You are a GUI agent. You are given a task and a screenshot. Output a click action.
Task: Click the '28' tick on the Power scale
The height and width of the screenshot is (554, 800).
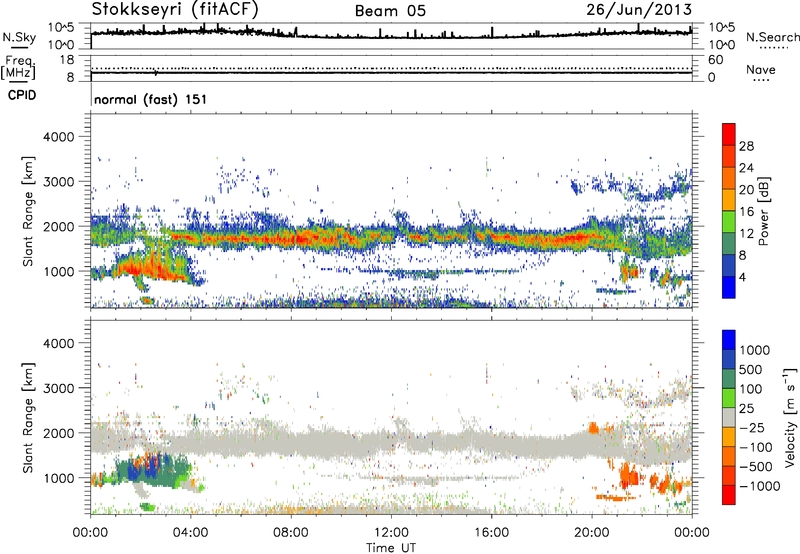click(x=746, y=146)
